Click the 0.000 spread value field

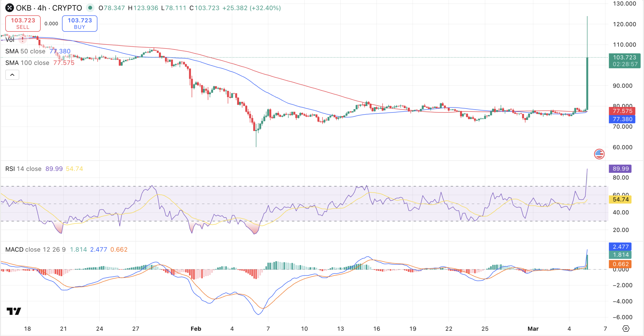point(52,23)
